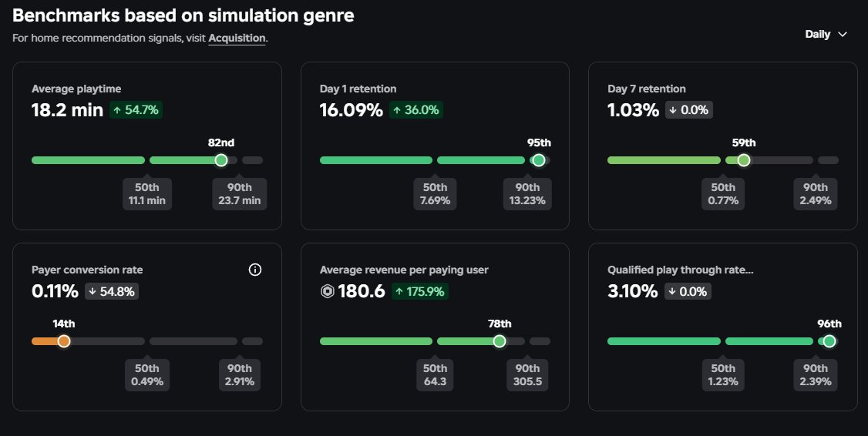Click the revenue per paying user 78th marker
This screenshot has width=868, height=436.
[500, 341]
